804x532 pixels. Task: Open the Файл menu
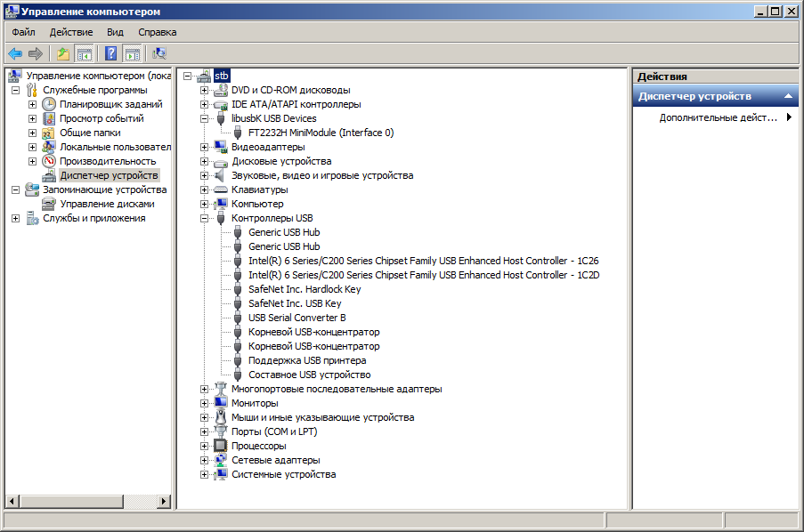click(x=23, y=32)
